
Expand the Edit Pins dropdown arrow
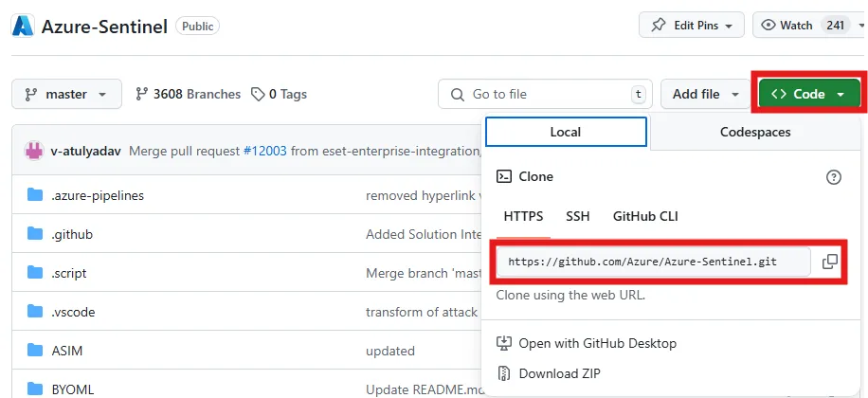pos(729,26)
